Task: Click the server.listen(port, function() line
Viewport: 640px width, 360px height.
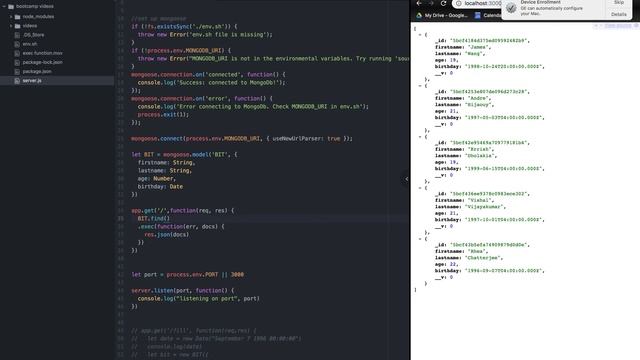Action: click(x=183, y=291)
